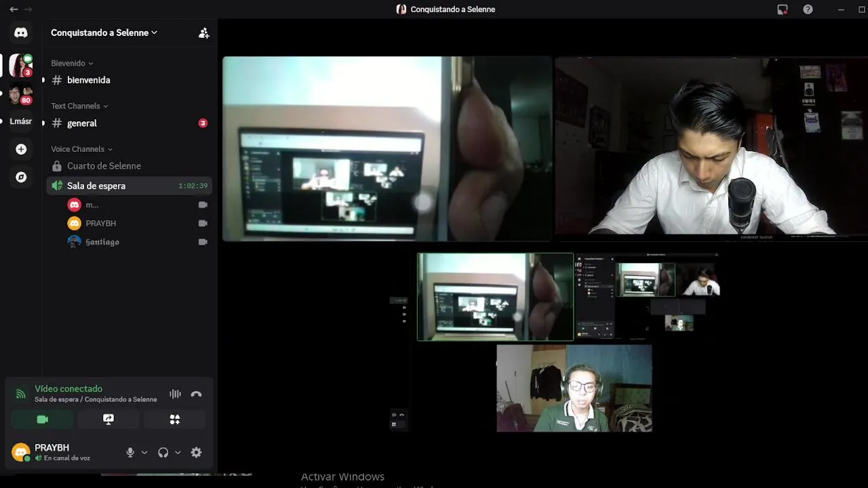Image resolution: width=868 pixels, height=488 pixels.
Task: Click the En canal de voz status
Action: [x=66, y=458]
